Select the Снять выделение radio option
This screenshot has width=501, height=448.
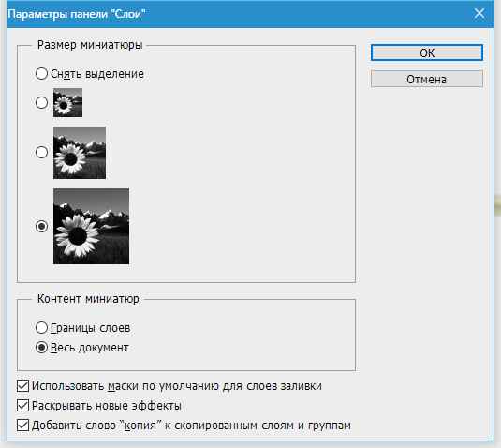click(x=41, y=73)
